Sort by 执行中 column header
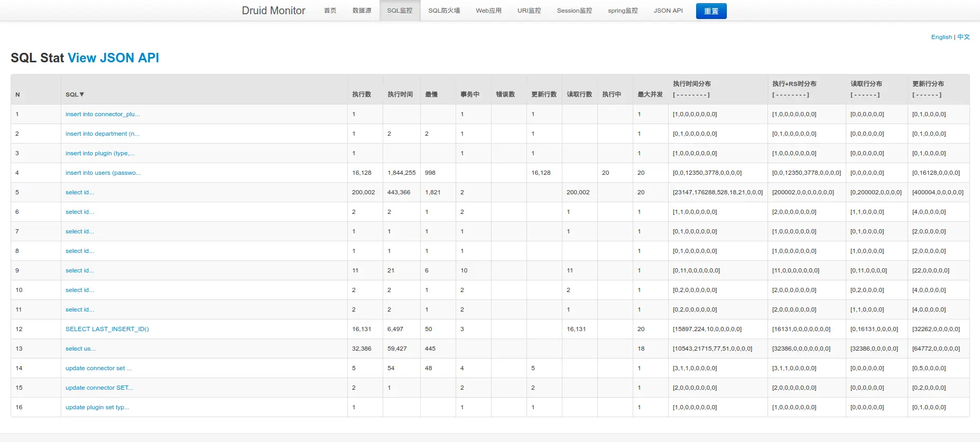 point(612,95)
